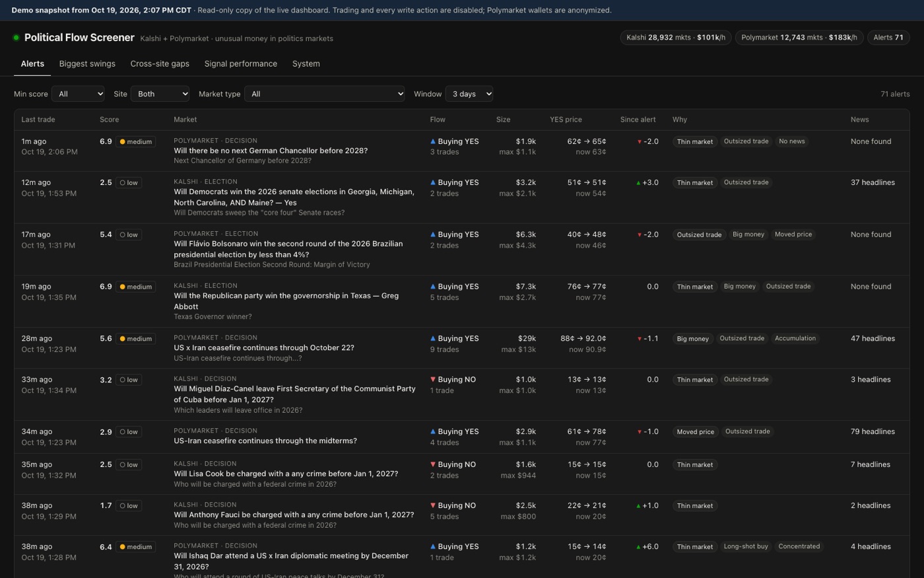Image resolution: width=924 pixels, height=578 pixels.
Task: Go to the Signal performance tab
Action: [241, 64]
